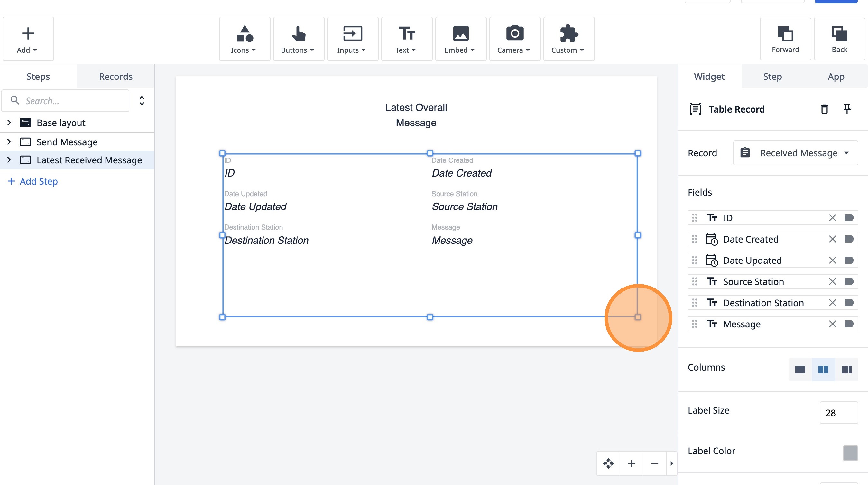Zoom in with the plus icon
The image size is (868, 485).
[x=632, y=463]
